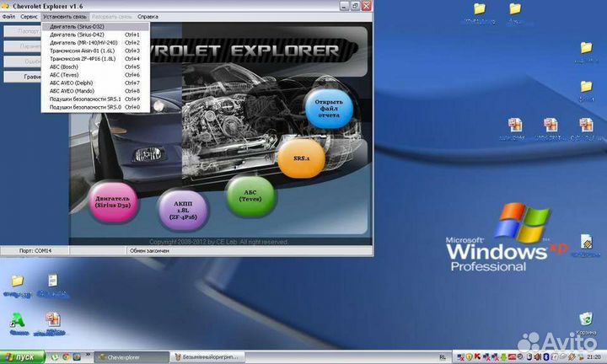This screenshot has height=364, width=607.
Task: Click the purple АКПП 1.8L (ZF-4P16) circle
Action: pos(183,207)
